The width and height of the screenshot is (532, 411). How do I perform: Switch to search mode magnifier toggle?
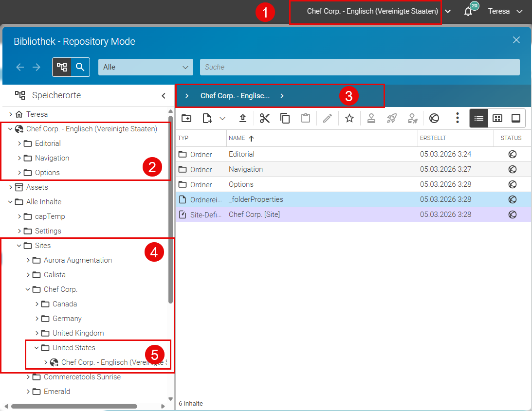click(80, 67)
